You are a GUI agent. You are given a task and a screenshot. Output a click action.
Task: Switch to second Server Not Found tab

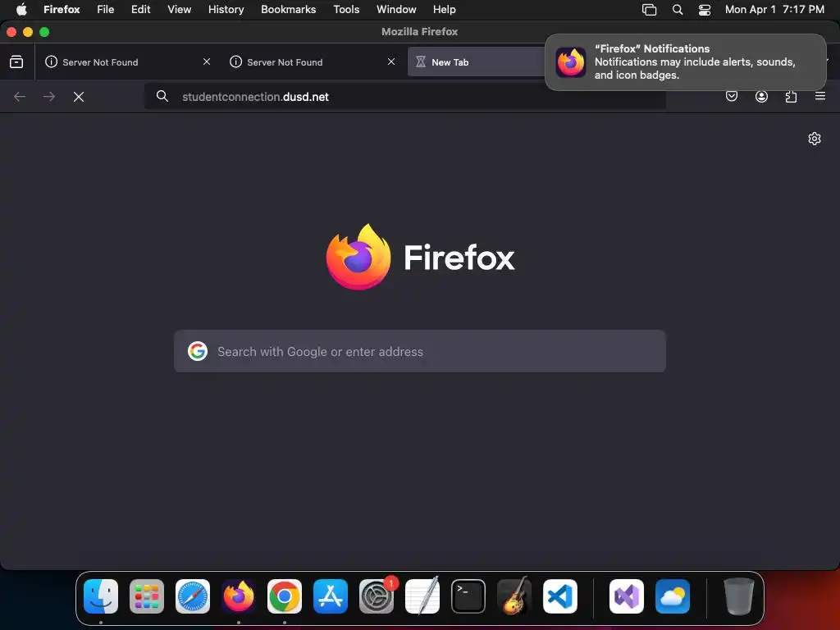(x=313, y=62)
